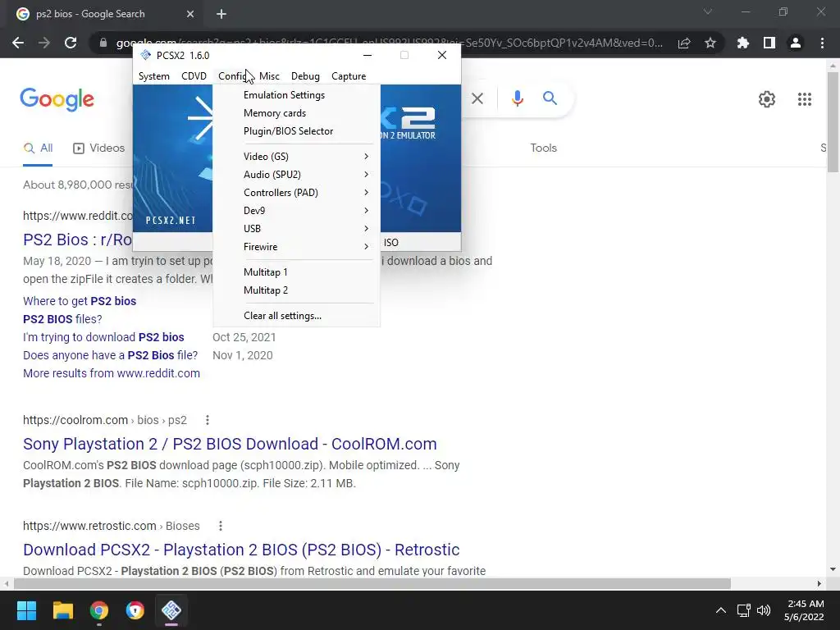Open the volume control in system tray
This screenshot has width=840, height=630.
click(764, 610)
